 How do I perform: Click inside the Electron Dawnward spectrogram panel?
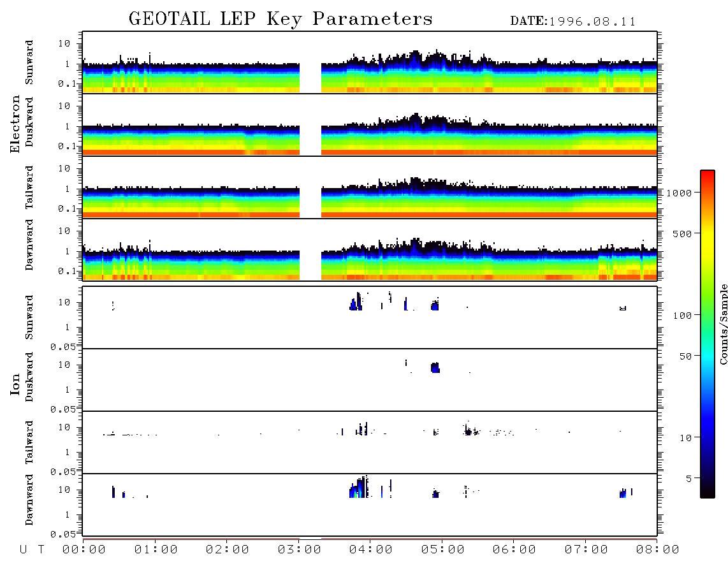tap(370, 249)
